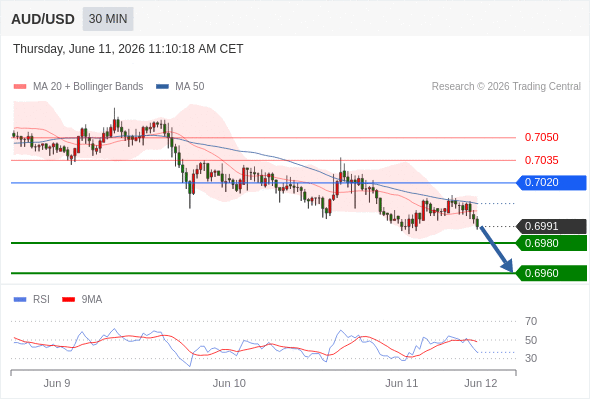
Task: Toggle the MA 20 + Bollinger Bands legend label
Action: 88,87
